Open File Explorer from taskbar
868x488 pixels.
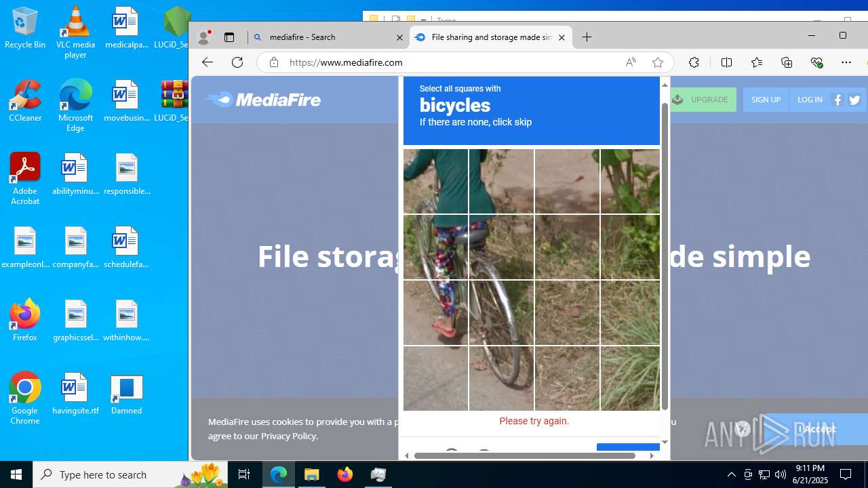coord(312,474)
